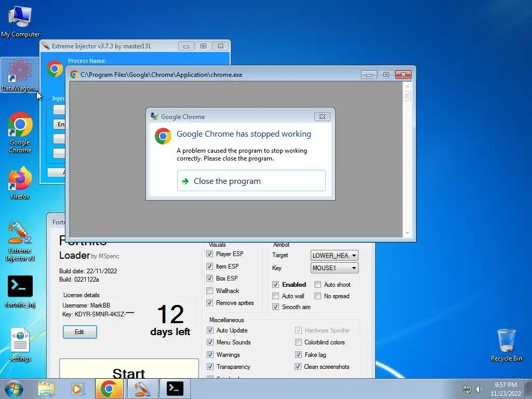Close the chrome.exe window with red X

click(x=403, y=74)
